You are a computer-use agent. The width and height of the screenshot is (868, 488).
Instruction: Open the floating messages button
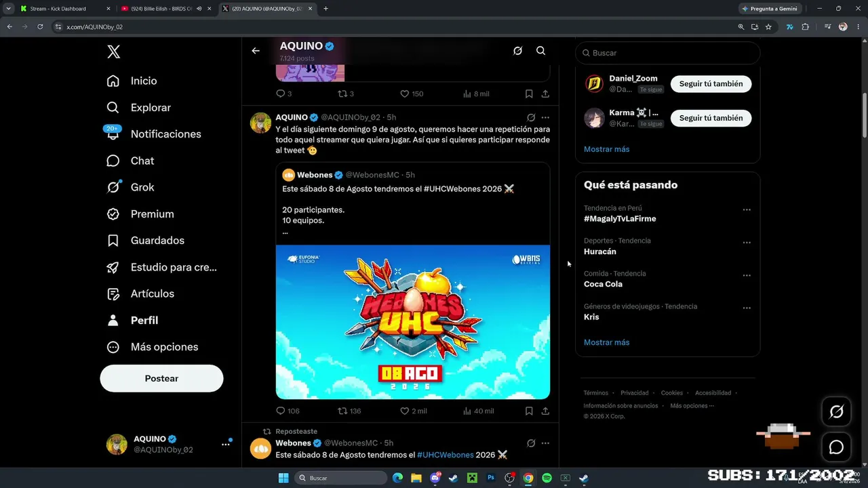837,447
